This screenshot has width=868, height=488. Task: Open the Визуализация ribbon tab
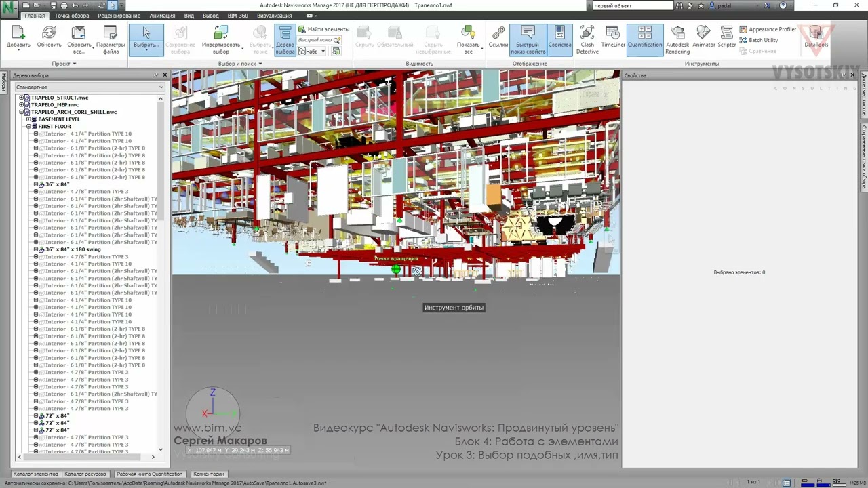(275, 16)
